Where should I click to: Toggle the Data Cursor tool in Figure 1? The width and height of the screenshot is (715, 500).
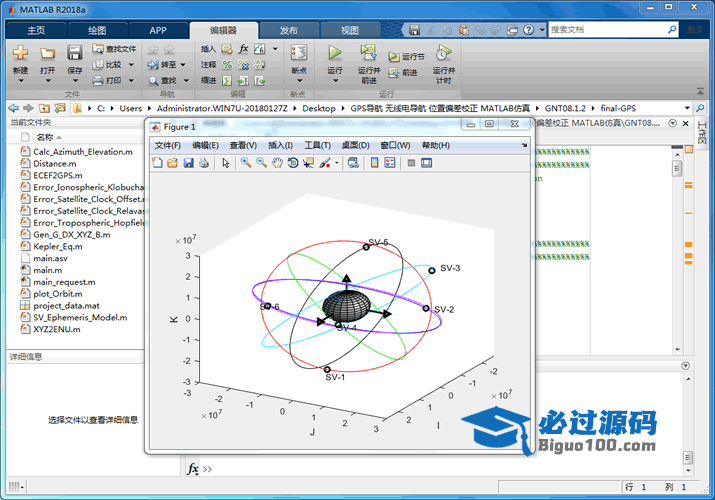coord(309,163)
